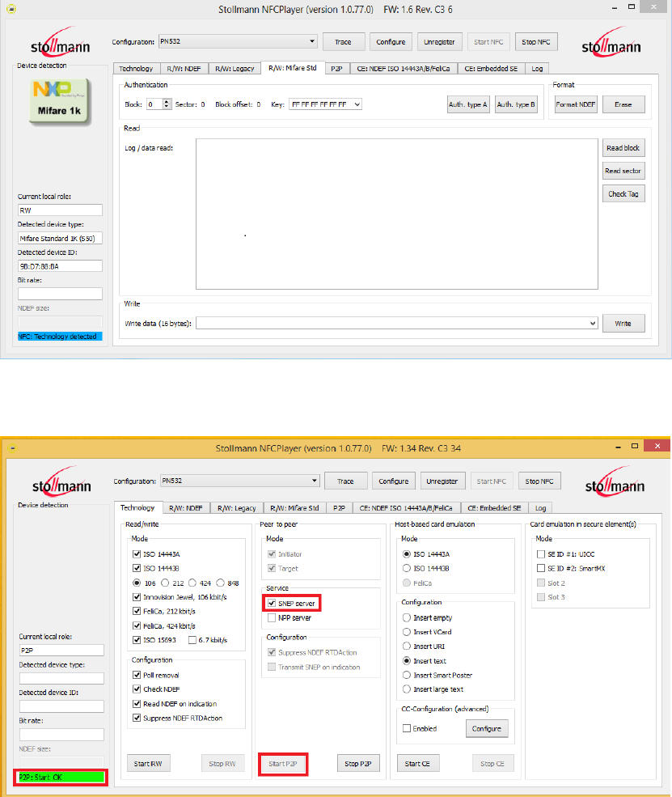Enable the 6.7 kbit/s checkbox
The image size is (672, 797).
click(192, 640)
